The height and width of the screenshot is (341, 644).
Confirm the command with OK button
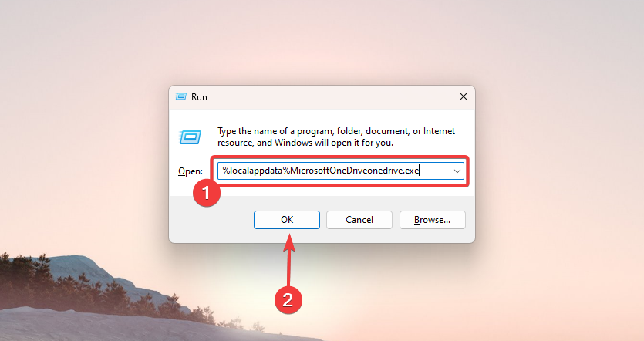point(287,220)
